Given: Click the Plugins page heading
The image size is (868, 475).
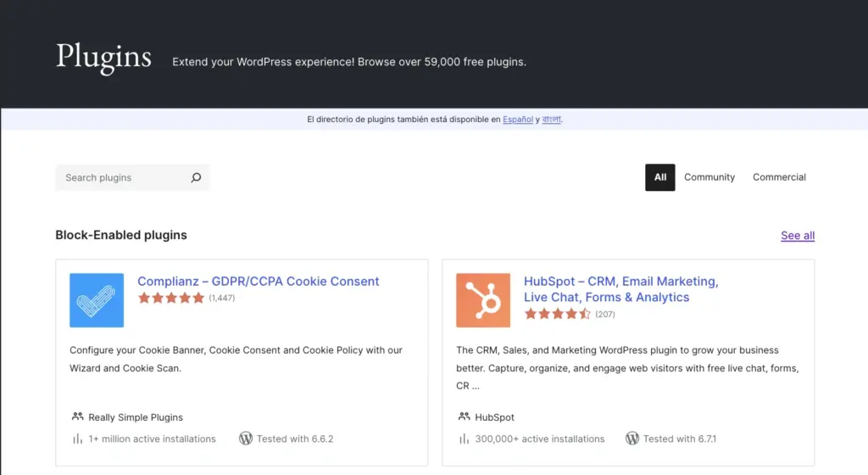Looking at the screenshot, I should (103, 58).
